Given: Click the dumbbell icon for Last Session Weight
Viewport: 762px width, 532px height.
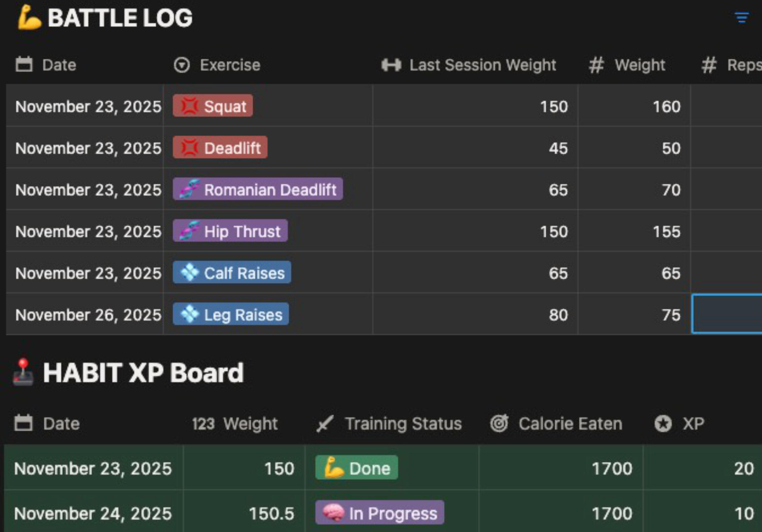Looking at the screenshot, I should pyautogui.click(x=391, y=65).
